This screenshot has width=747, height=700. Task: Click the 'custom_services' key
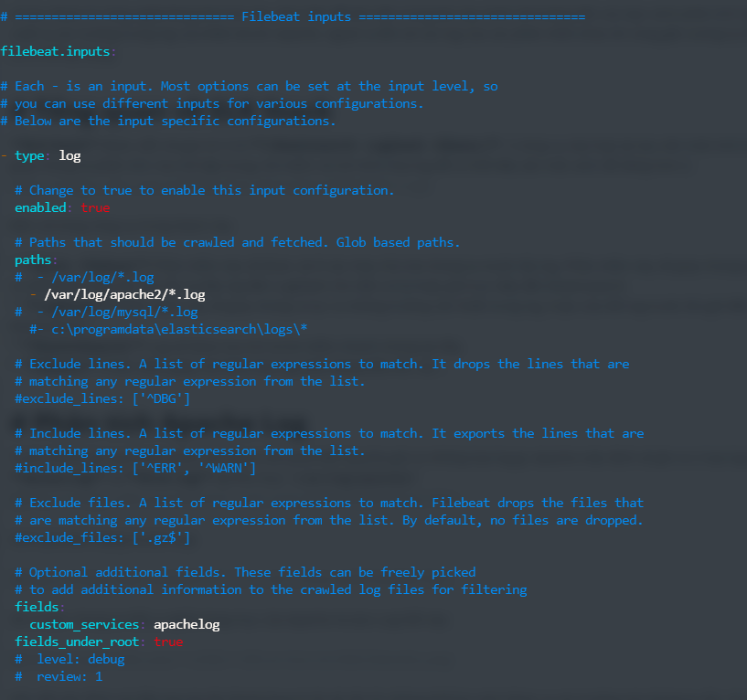point(84,624)
